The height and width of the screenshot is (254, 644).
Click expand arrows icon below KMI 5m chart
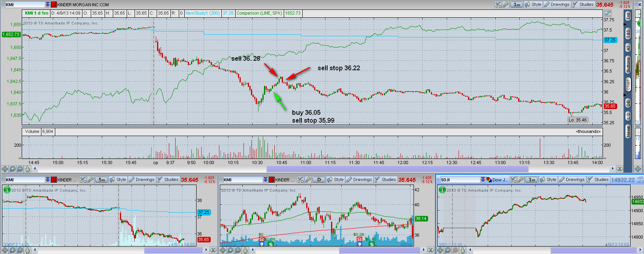point(213,250)
